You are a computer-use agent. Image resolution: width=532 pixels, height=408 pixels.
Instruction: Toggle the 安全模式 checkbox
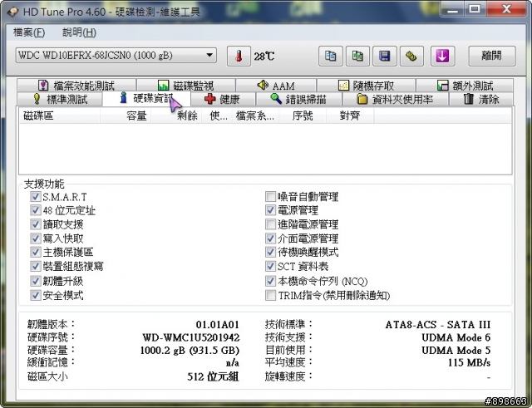click(35, 295)
